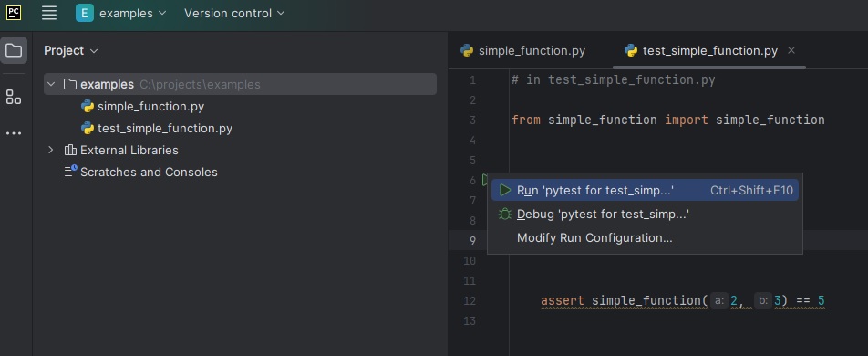Click the Python icon on test_simple_function.py tab

pyautogui.click(x=631, y=50)
